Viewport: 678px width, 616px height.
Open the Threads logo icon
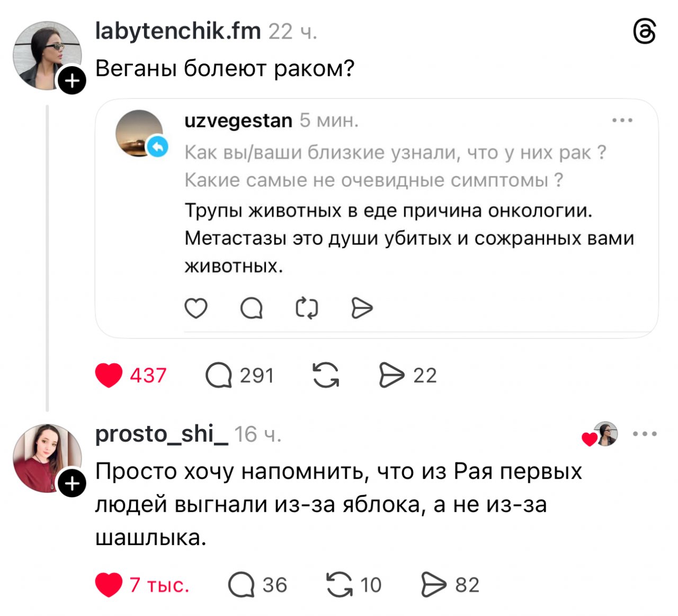(645, 32)
